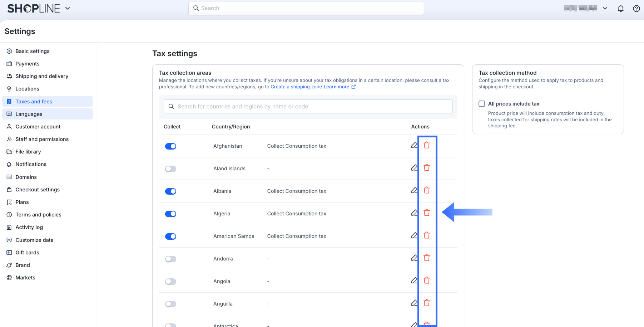Screen dimensions: 644x327
Task: Open the help question mark icon
Action: click(636, 9)
